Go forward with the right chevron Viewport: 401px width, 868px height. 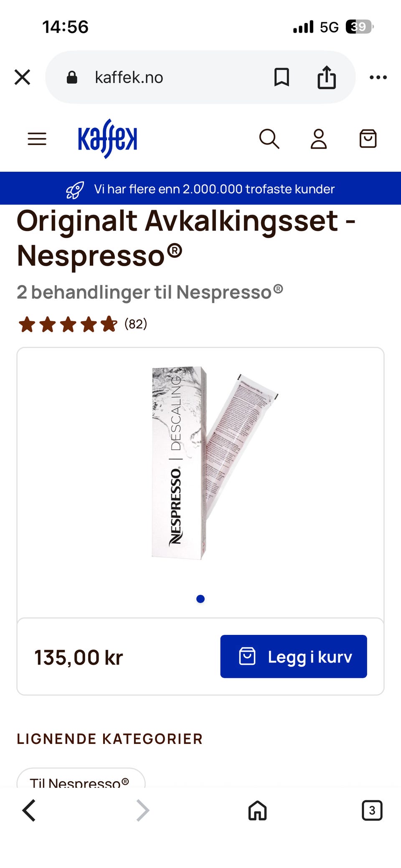pos(143,811)
